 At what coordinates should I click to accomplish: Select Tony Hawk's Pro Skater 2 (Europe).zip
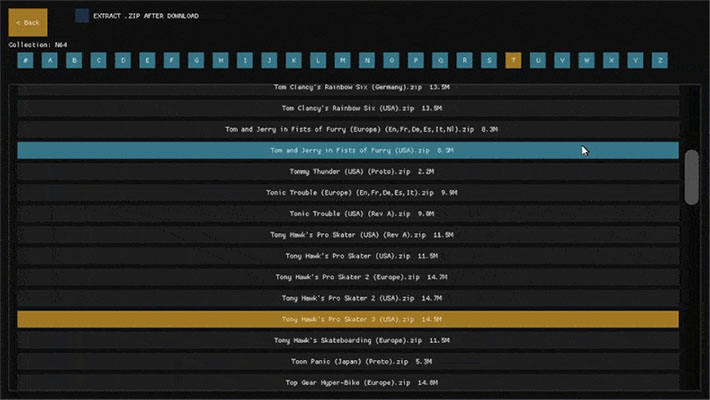point(348,277)
